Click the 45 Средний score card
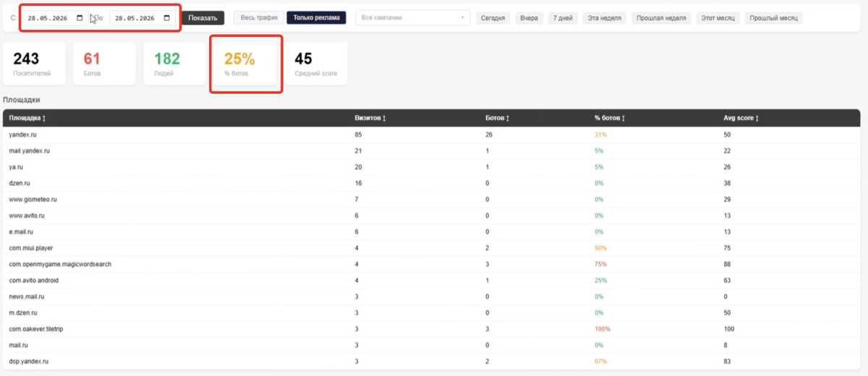This screenshot has width=868, height=376. point(315,63)
